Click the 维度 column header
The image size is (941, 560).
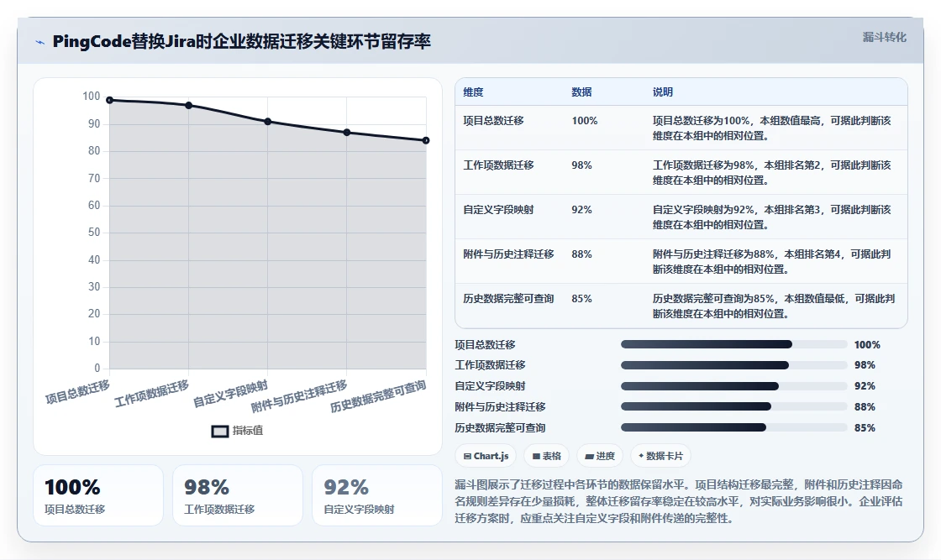473,92
